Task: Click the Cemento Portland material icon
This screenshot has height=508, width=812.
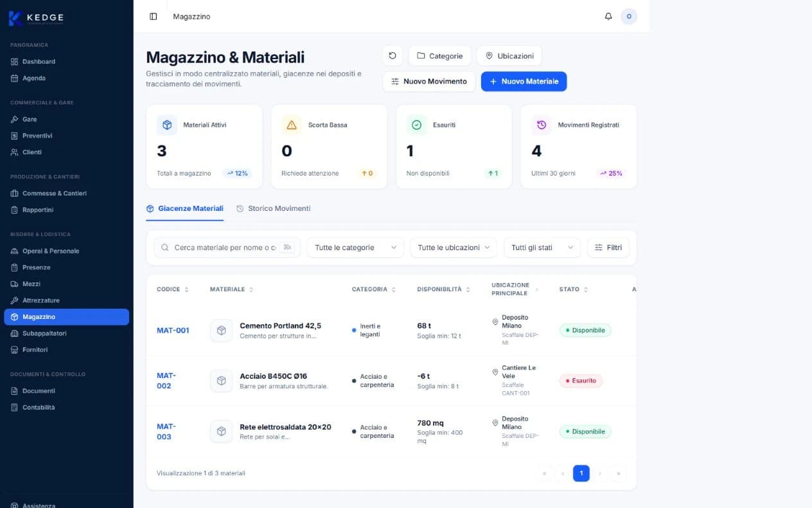Action: (222, 331)
